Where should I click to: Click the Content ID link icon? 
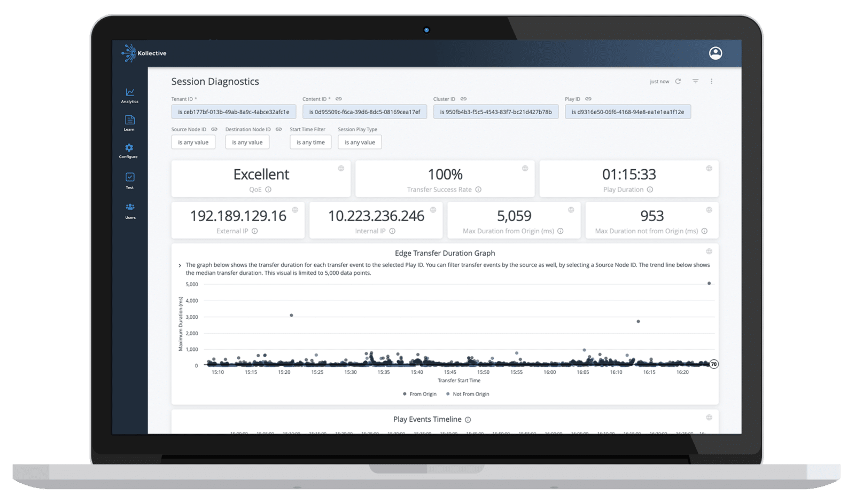coord(338,99)
